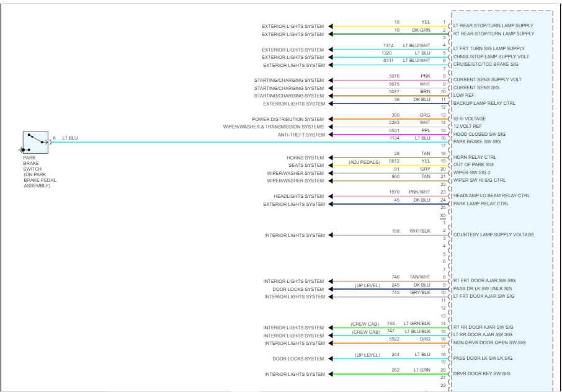This screenshot has height=392, width=562.
Task: Click the HORN RELAY CTRL label
Action: coord(475,158)
